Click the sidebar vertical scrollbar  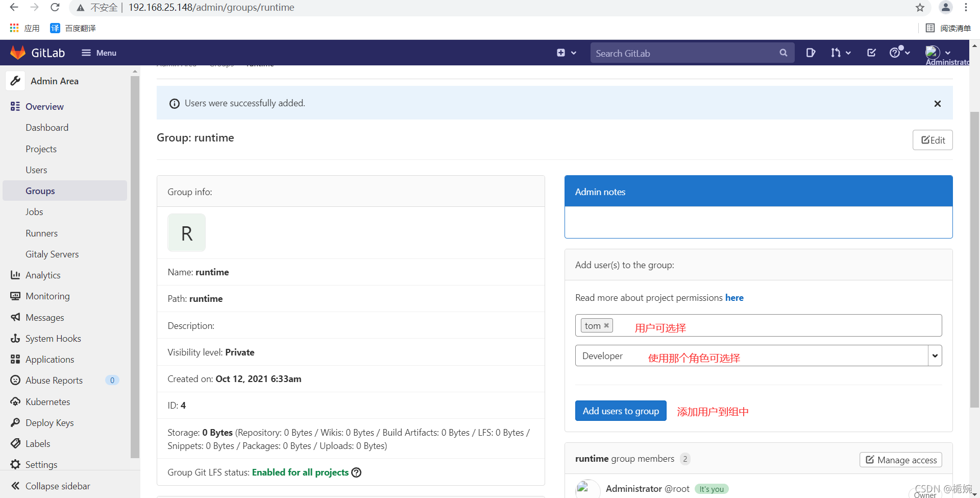[x=135, y=267]
